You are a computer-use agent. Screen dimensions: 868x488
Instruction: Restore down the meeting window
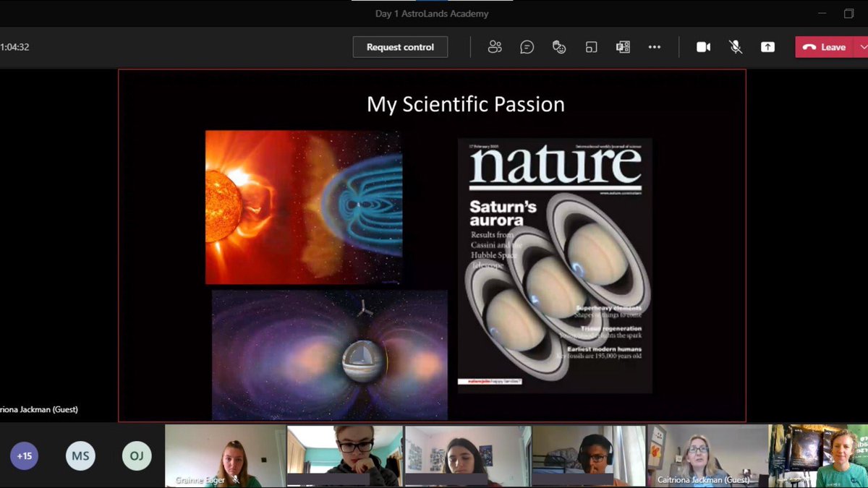848,14
